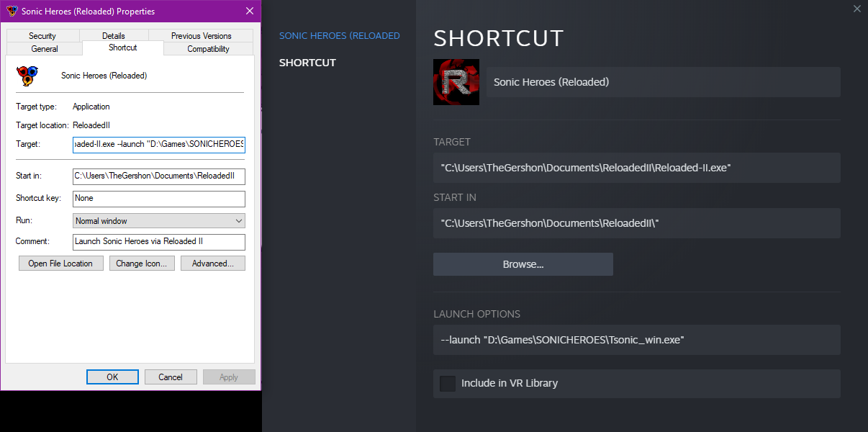Viewport: 868px width, 432px height.
Task: Switch to the General tab
Action: [x=44, y=49]
